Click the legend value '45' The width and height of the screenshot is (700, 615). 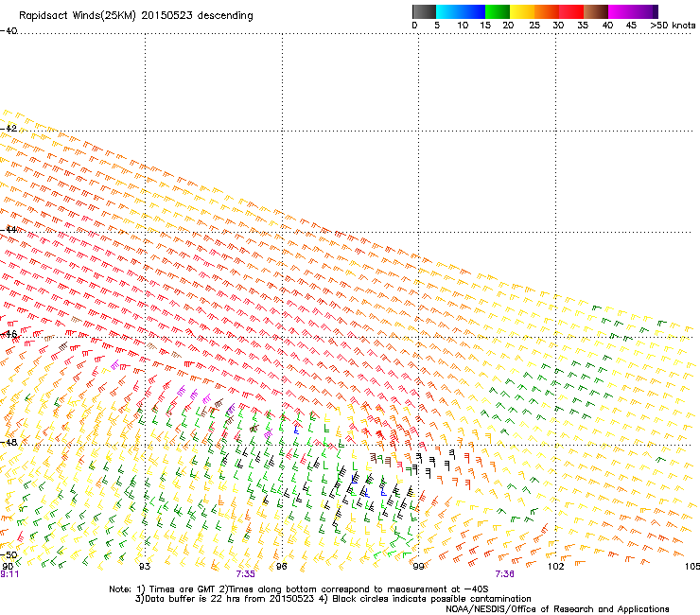coord(631,25)
